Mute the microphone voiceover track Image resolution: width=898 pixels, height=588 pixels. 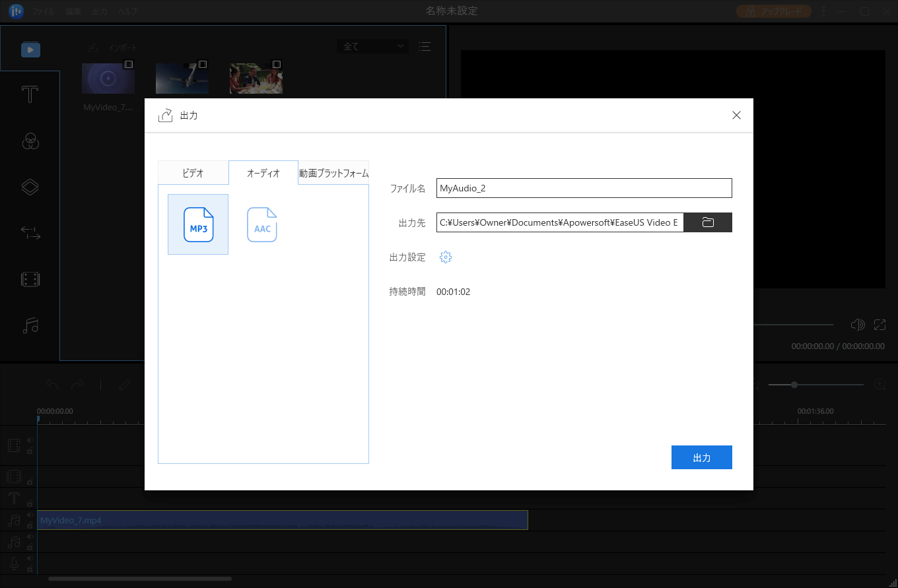coord(30,558)
